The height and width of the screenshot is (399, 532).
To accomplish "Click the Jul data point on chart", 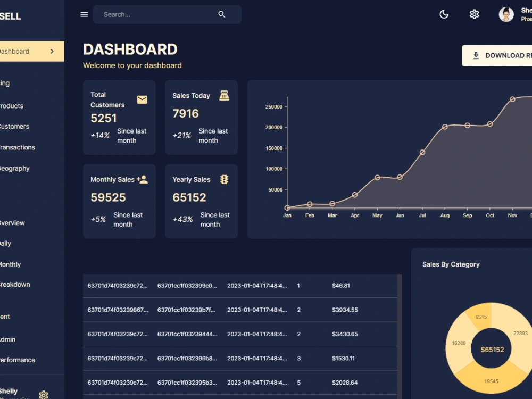I will (422, 152).
